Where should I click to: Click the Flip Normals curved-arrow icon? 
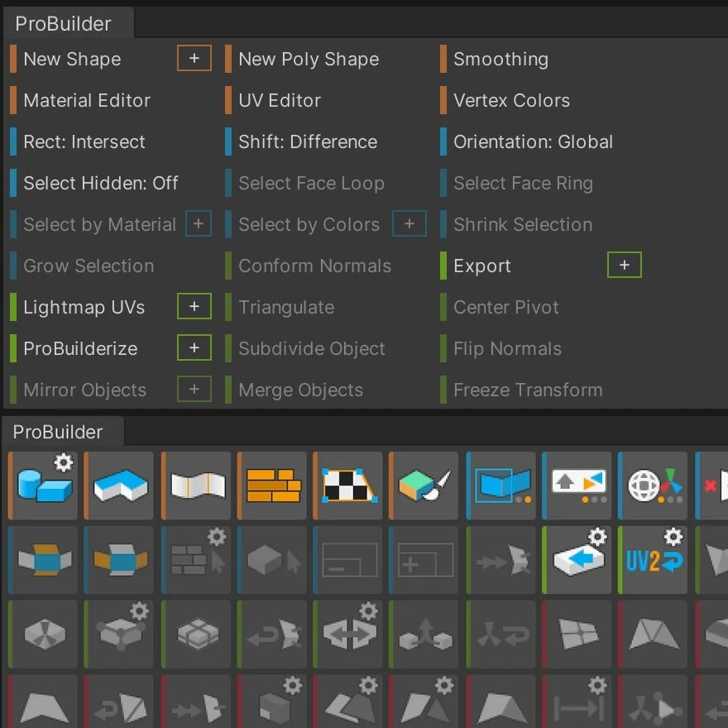[272, 634]
